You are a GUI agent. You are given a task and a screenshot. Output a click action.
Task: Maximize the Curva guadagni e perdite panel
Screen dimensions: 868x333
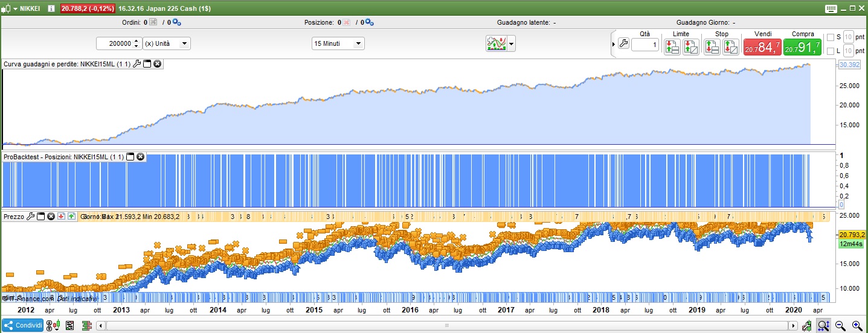pos(147,63)
